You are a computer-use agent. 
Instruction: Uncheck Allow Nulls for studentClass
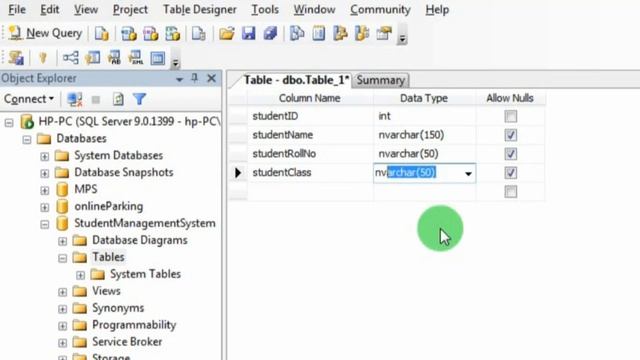[x=511, y=173]
